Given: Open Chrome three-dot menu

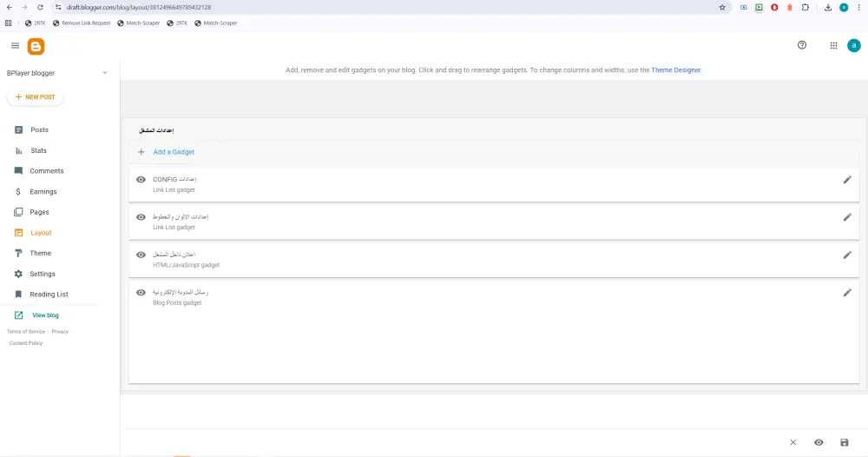Looking at the screenshot, I should (x=858, y=7).
